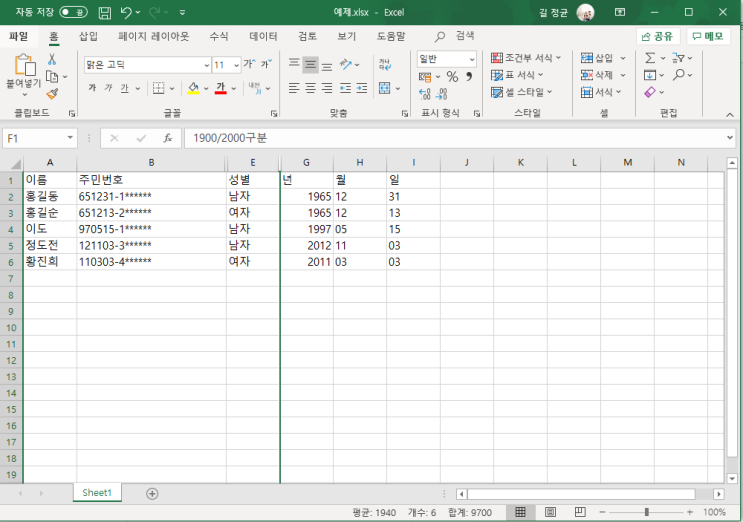Open the 데이터 ribbon tab
Screen dimensions: 743x522
263,36
